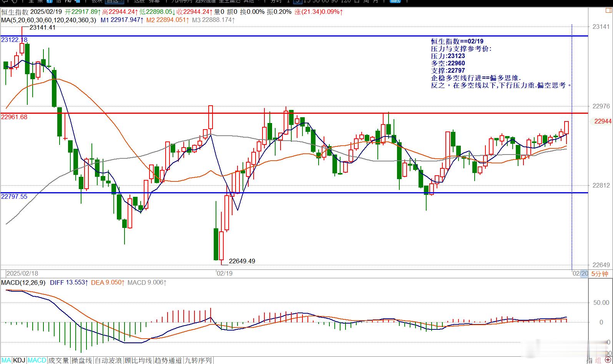
Task: Click the 多空:22960 note line
Action: coord(448,63)
